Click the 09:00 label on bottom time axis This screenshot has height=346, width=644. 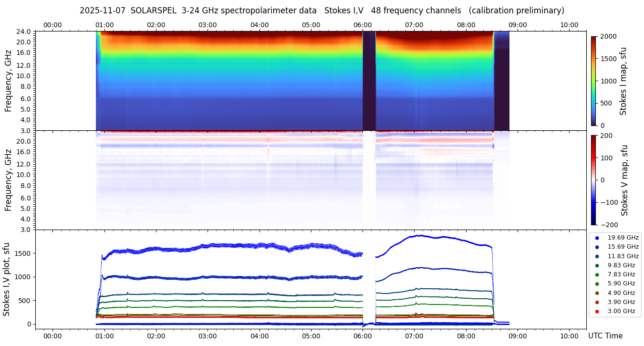(x=517, y=336)
